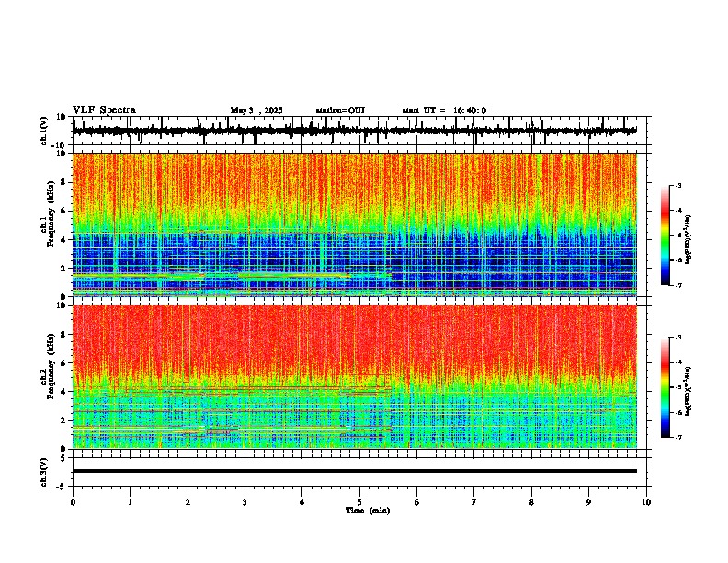Screen dimensions: 728x563
Task: Click the '8' kHz tick of ch.1 spectrogram
Action: tap(64, 182)
